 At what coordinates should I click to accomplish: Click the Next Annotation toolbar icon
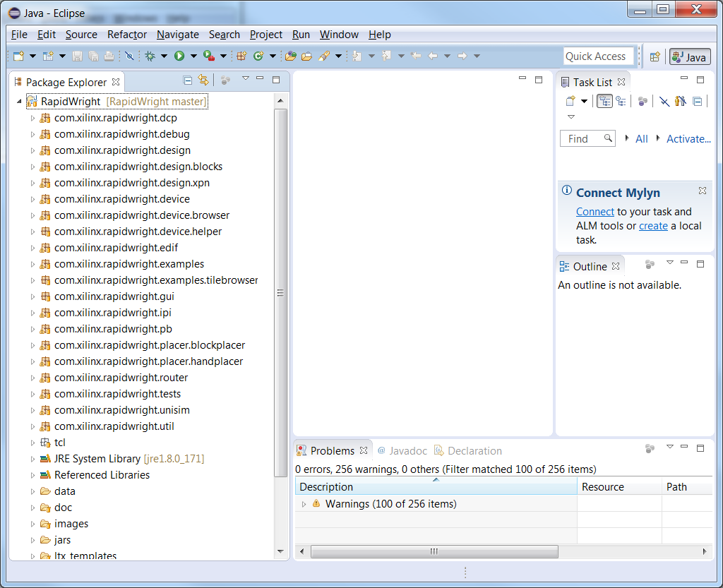tap(357, 56)
